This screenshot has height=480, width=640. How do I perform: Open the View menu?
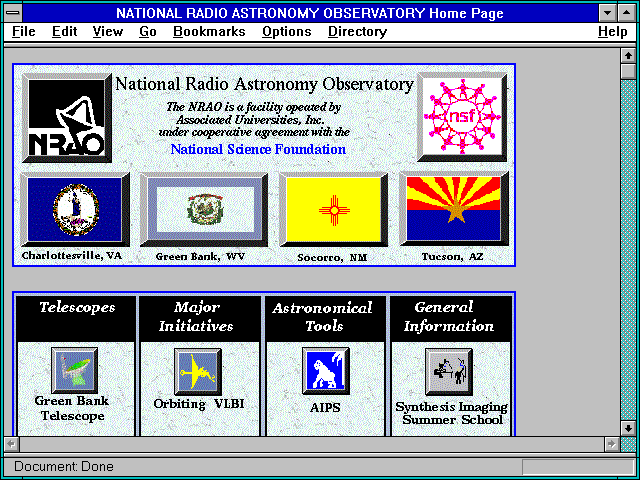tap(108, 31)
